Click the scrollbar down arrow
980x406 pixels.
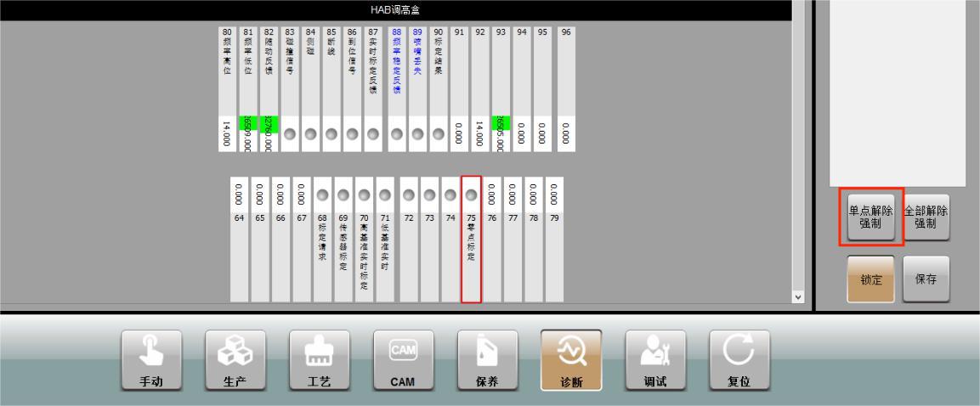click(x=797, y=297)
